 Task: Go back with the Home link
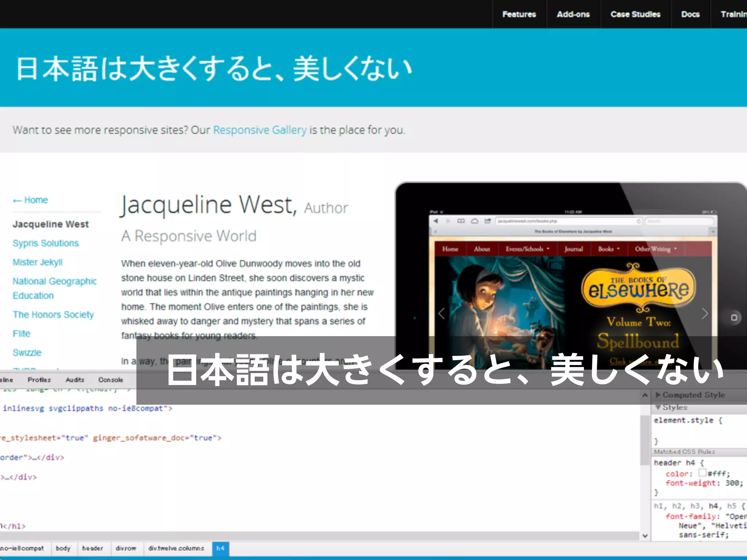(30, 200)
